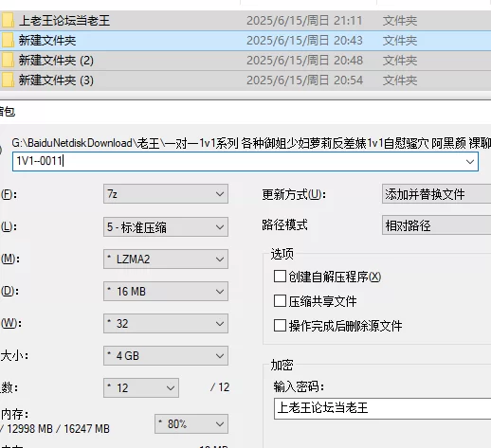Open the 16 MB dictionary size dropdown
491x448 pixels.
pyautogui.click(x=166, y=292)
